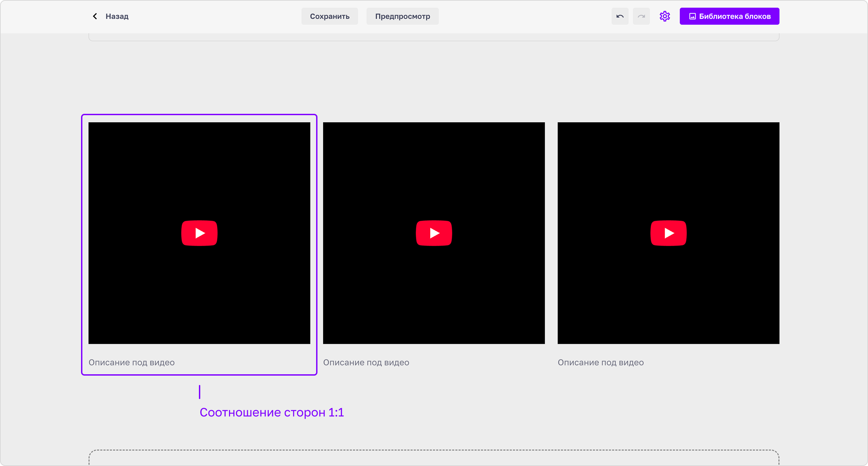868x466 pixels.
Task: Play the third video
Action: point(668,233)
